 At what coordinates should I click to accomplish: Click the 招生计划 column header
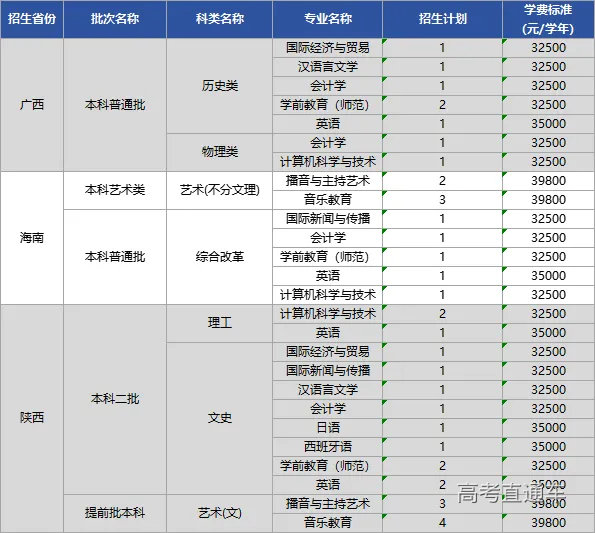442,19
